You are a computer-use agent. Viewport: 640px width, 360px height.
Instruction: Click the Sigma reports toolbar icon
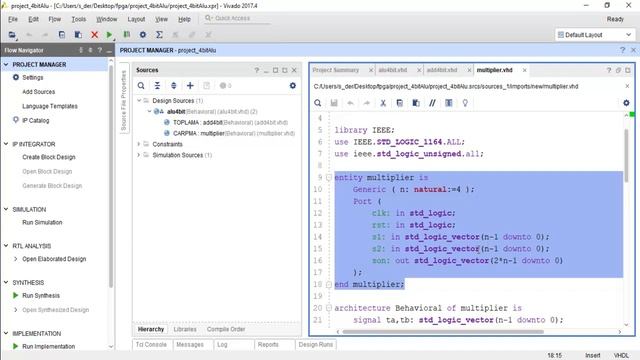click(159, 35)
